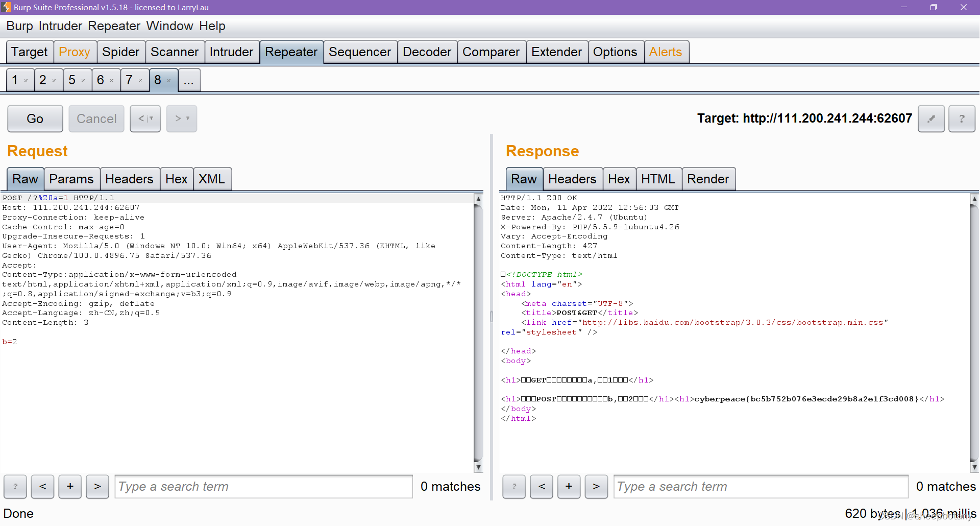Switch to the Sequencer tool tab

(360, 52)
